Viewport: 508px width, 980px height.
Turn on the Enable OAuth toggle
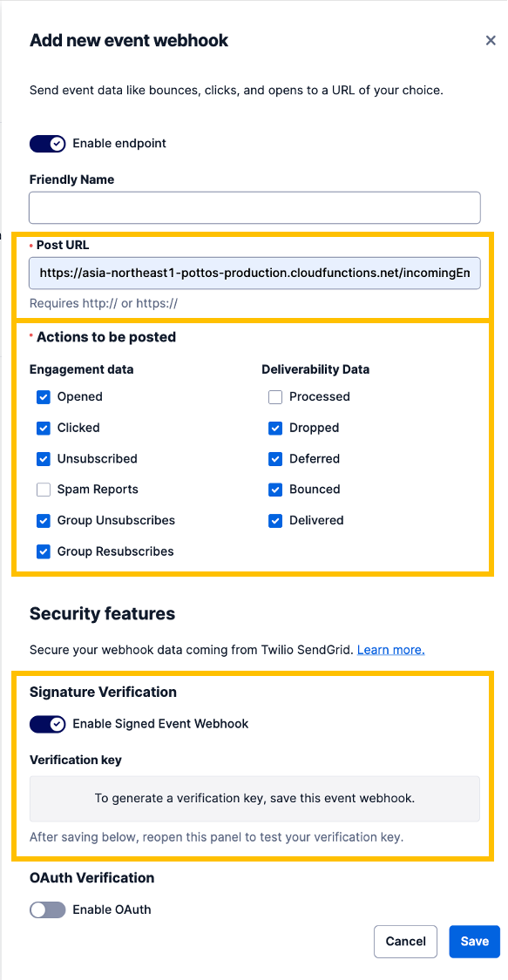pyautogui.click(x=47, y=909)
